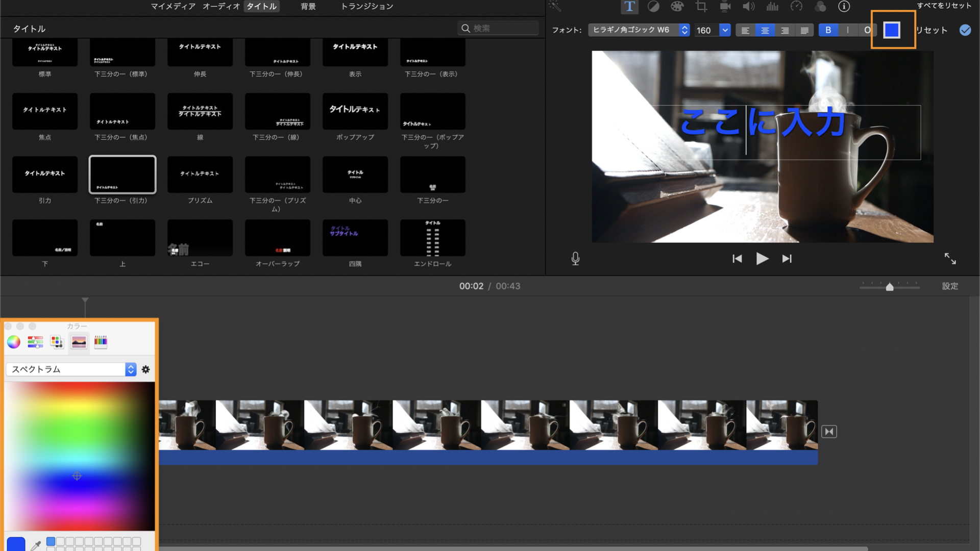Align title text right

pos(785,30)
